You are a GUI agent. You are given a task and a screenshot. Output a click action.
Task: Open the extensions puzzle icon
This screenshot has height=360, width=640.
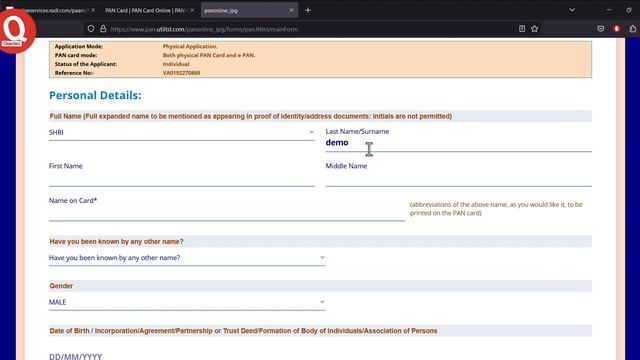633,29
